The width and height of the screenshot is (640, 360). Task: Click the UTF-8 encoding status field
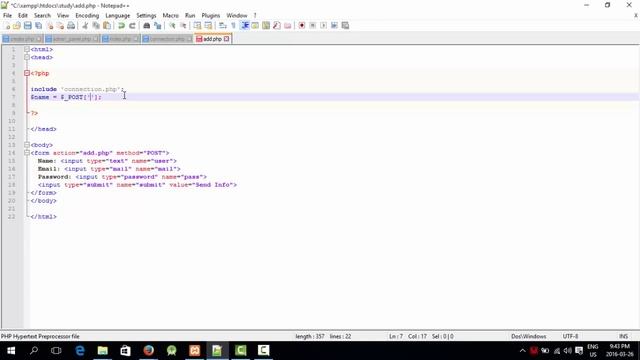pos(570,336)
